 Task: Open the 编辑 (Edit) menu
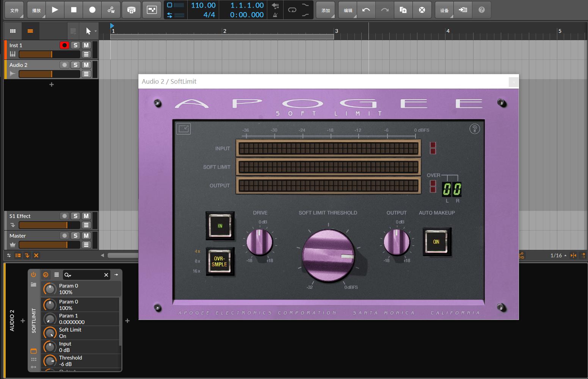[348, 10]
